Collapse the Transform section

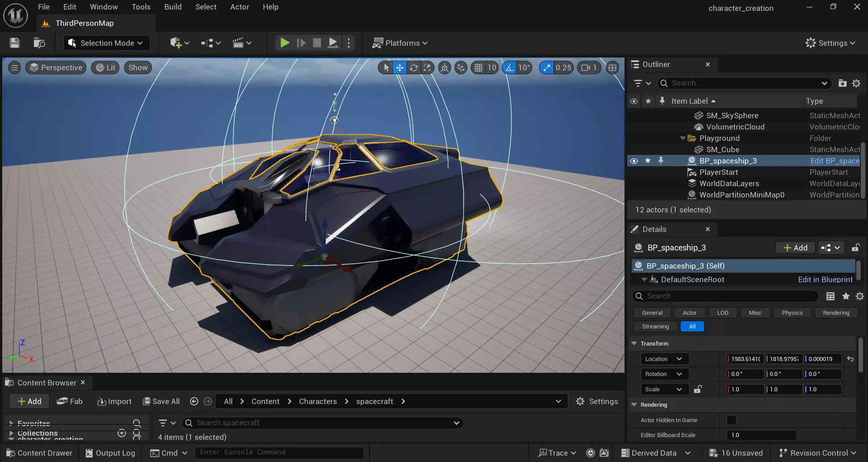click(634, 343)
